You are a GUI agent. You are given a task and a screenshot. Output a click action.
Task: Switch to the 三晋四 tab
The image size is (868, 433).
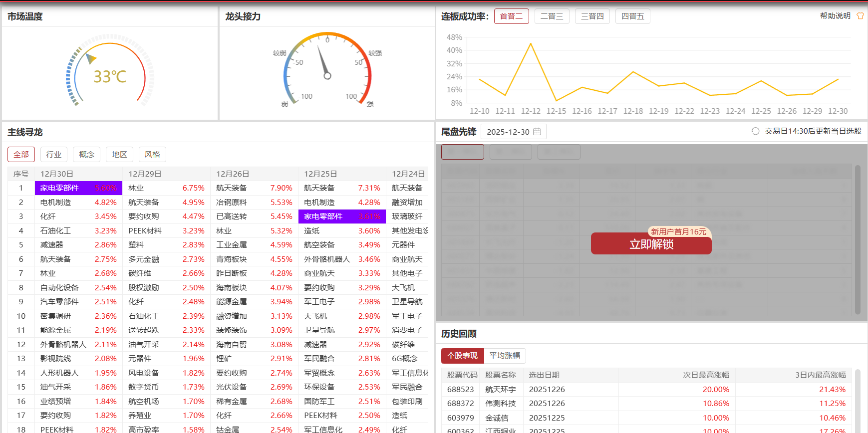pos(592,16)
